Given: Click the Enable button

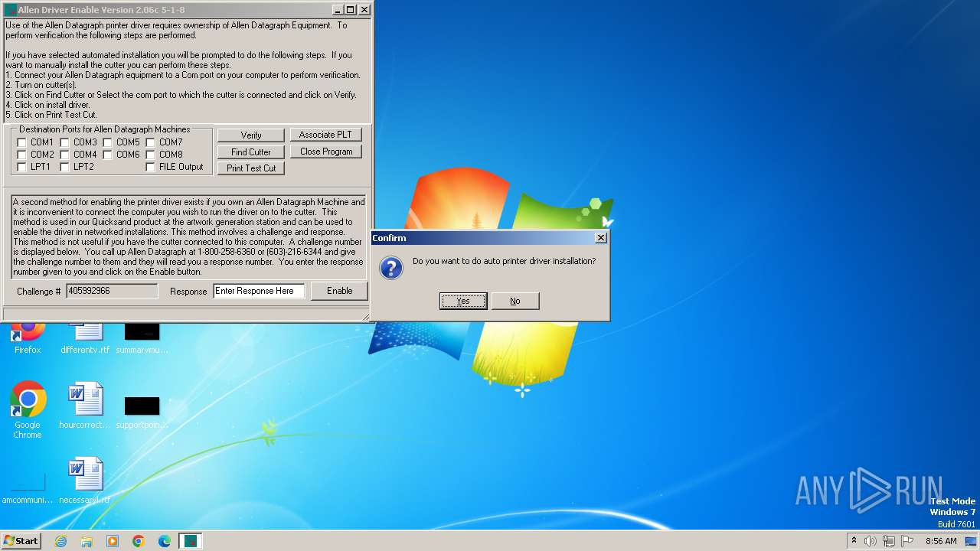Looking at the screenshot, I should coord(339,291).
